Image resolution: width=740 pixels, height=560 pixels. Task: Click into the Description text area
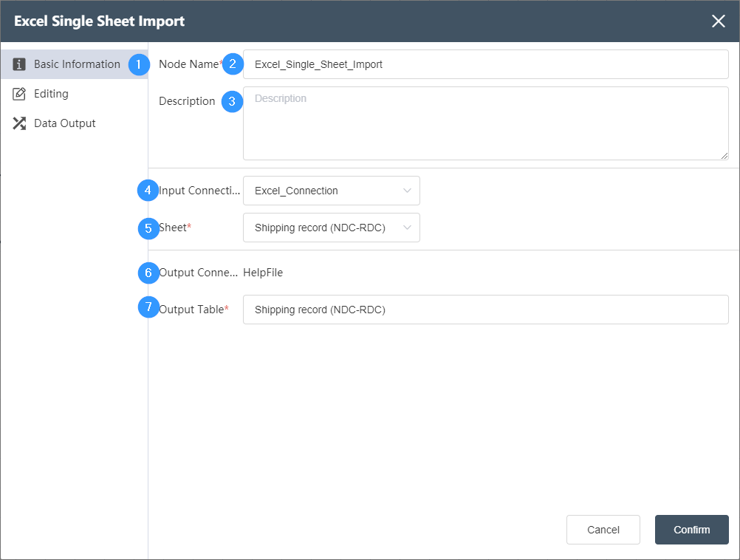coord(486,123)
